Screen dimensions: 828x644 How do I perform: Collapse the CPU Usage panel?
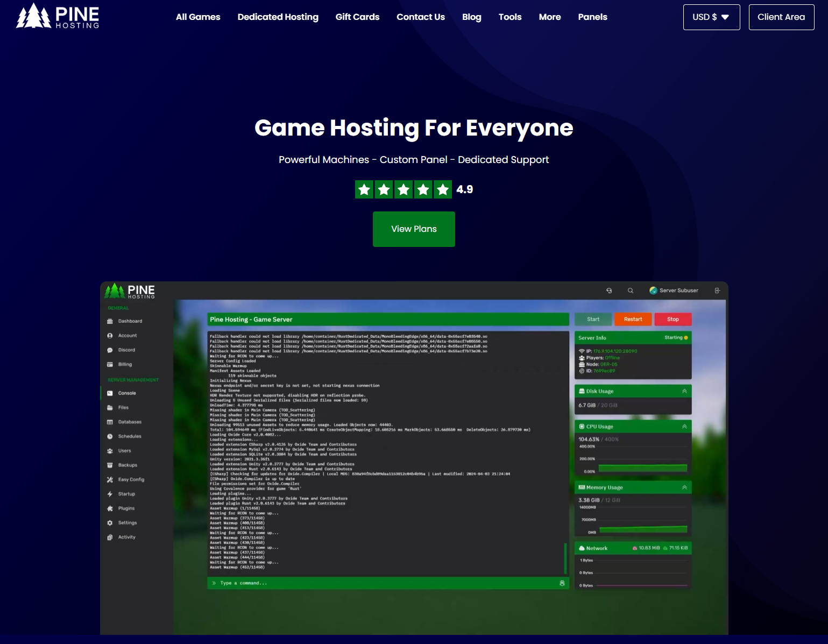(x=684, y=427)
